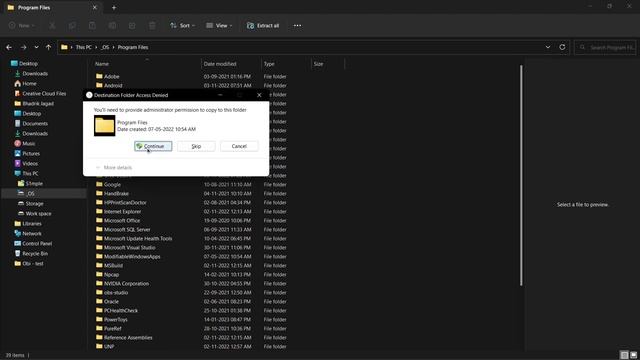Select Network in the navigation pane
This screenshot has width=640, height=360.
[x=32, y=233]
